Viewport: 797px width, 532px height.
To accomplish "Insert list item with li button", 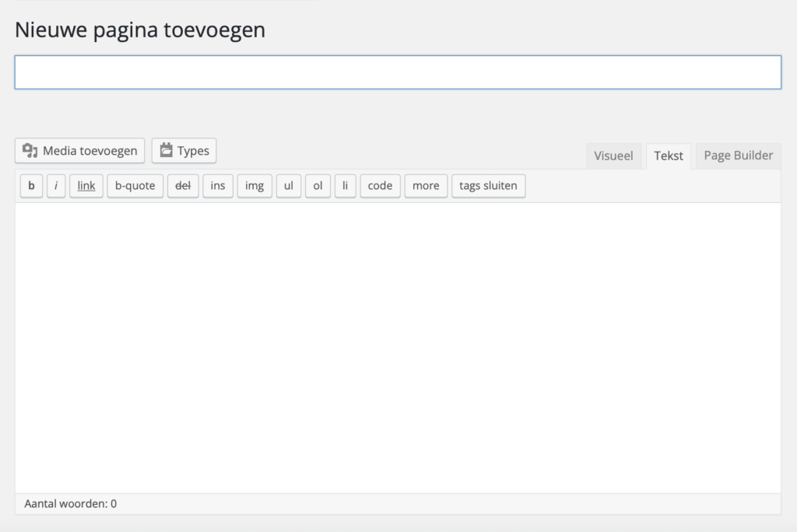I will tap(346, 186).
